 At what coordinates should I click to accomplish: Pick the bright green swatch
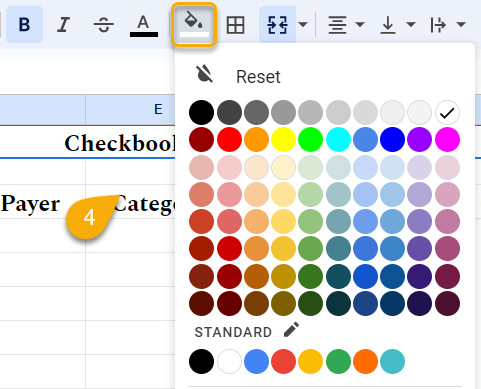pos(311,140)
